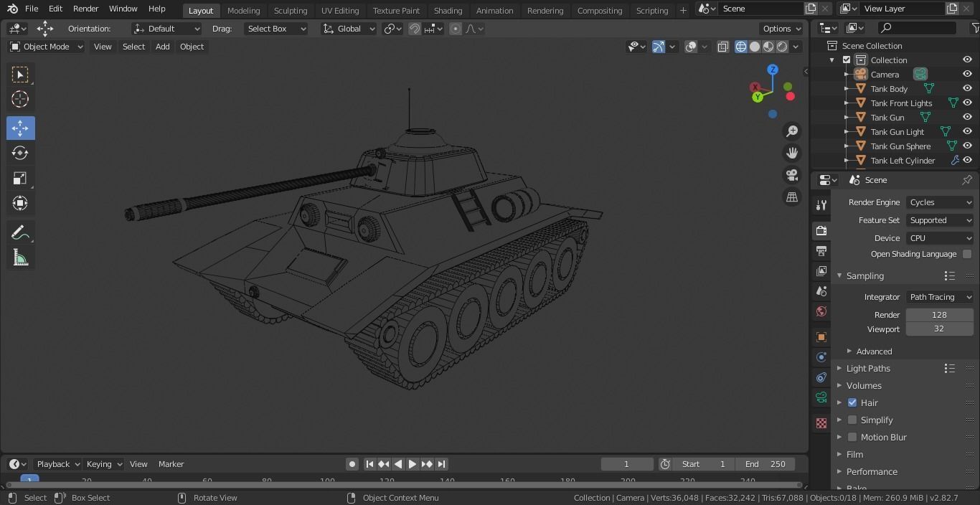Expand the Light Paths panel

(868, 369)
